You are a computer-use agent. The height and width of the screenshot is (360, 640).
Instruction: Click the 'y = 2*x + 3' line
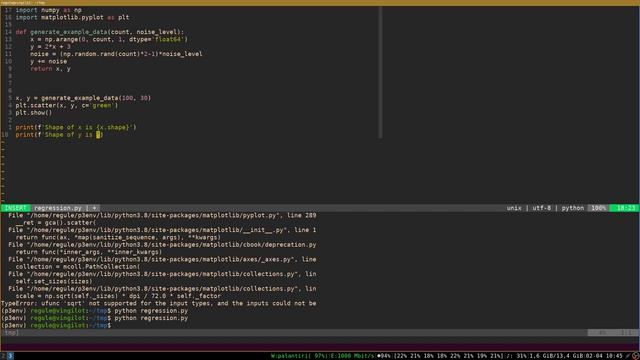pyautogui.click(x=50, y=47)
